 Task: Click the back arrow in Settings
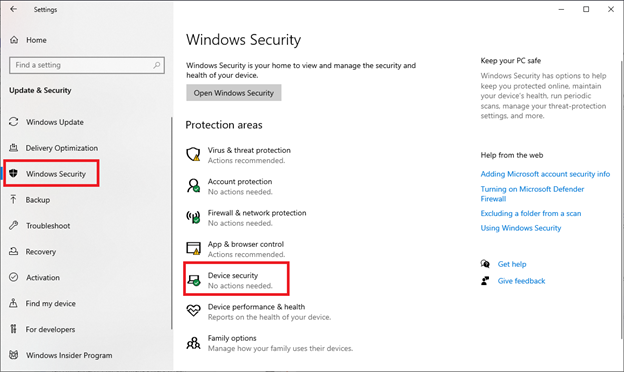[x=14, y=9]
